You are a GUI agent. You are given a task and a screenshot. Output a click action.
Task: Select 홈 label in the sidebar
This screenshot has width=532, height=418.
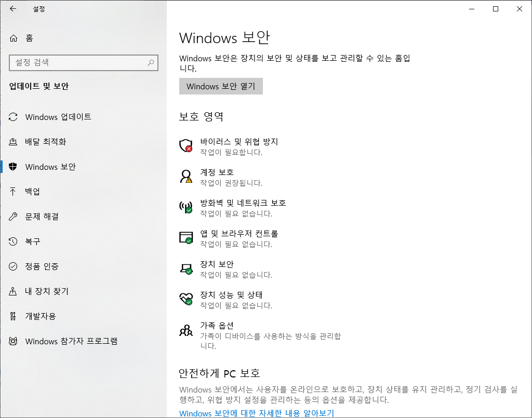(29, 38)
